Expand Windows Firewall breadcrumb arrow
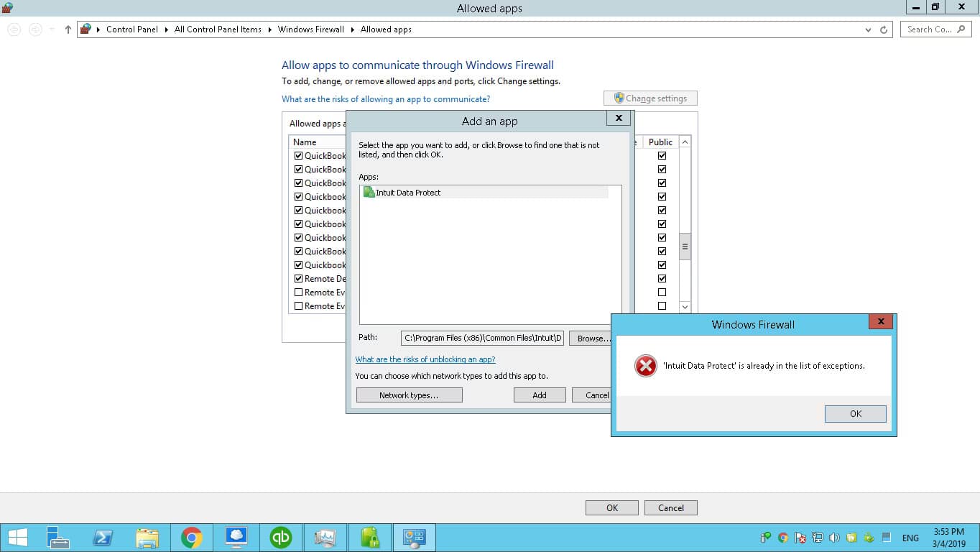Image resolution: width=980 pixels, height=552 pixels. [x=352, y=29]
